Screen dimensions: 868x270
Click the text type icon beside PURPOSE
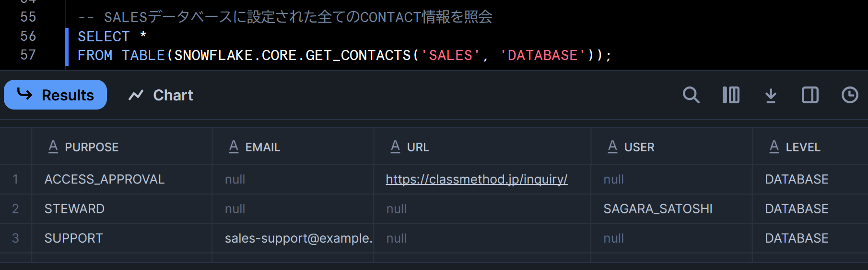[x=53, y=147]
